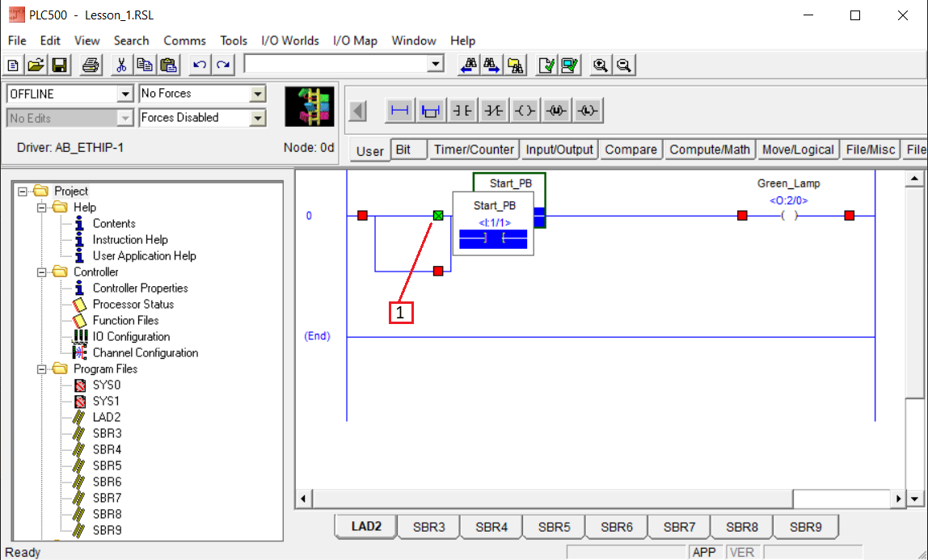The height and width of the screenshot is (560, 928).
Task: Click the Find Next binoculars icon
Action: click(x=491, y=65)
